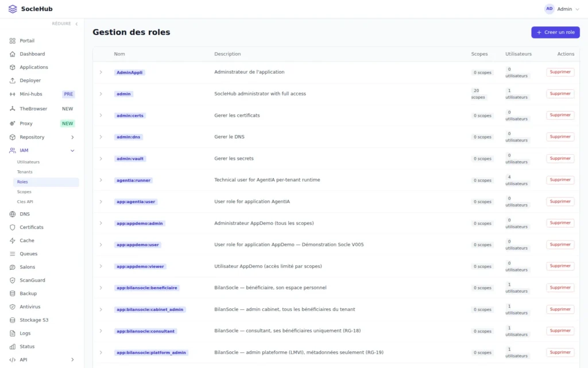Image resolution: width=588 pixels, height=368 pixels.
Task: Delete the admin:dns role with Supprimer
Action: pyautogui.click(x=560, y=137)
